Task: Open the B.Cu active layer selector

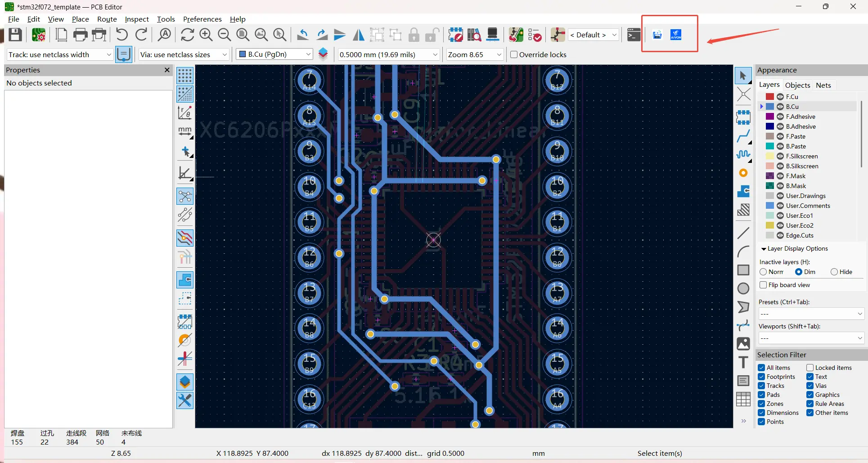Action: (274, 54)
